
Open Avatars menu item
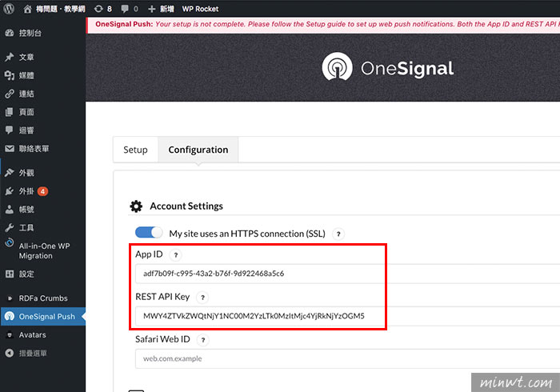point(43,335)
